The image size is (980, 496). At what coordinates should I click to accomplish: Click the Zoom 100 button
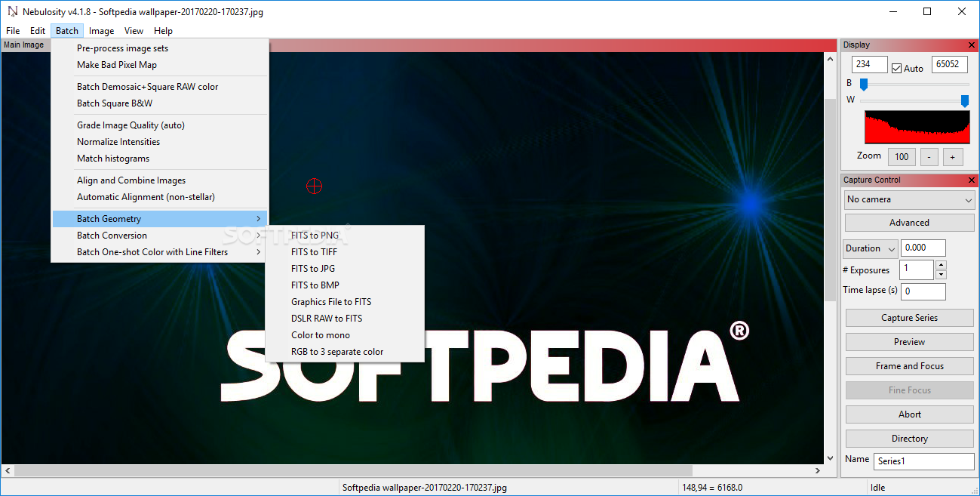[x=902, y=157]
